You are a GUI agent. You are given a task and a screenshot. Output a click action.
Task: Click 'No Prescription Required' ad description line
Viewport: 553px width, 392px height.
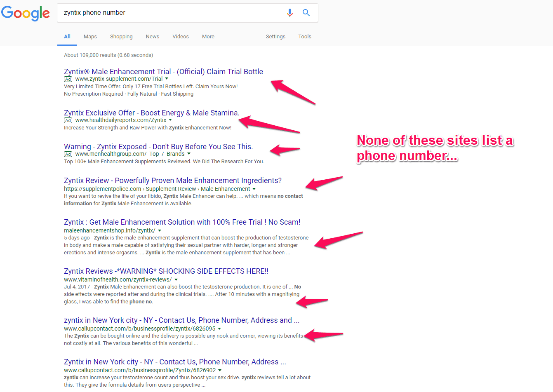click(129, 94)
